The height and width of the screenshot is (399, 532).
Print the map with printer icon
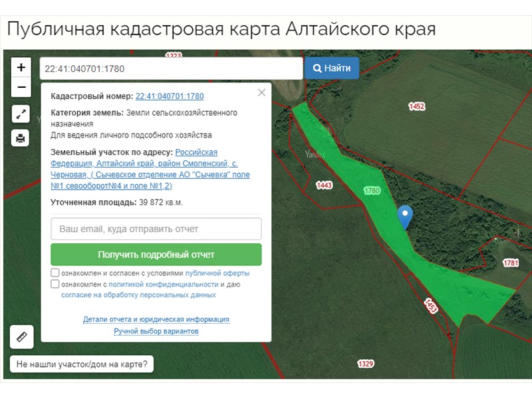(x=21, y=138)
